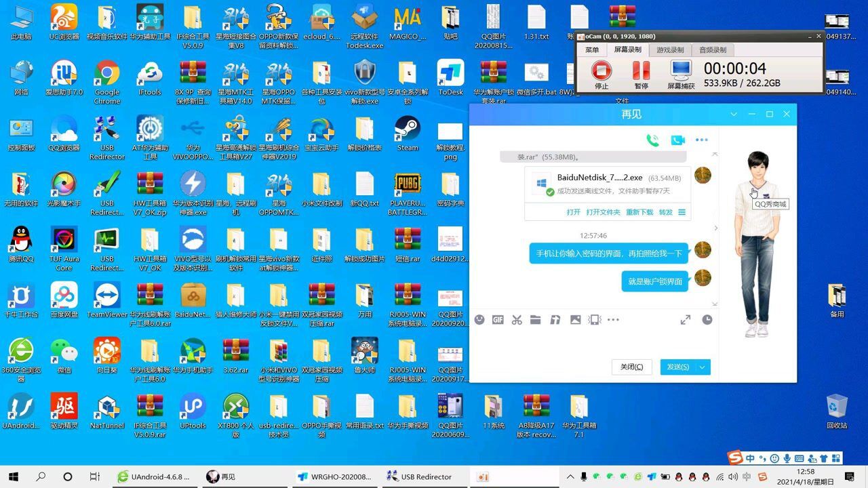
Task: Open the QQ chat title bar dropdown arrow
Action: [733, 114]
